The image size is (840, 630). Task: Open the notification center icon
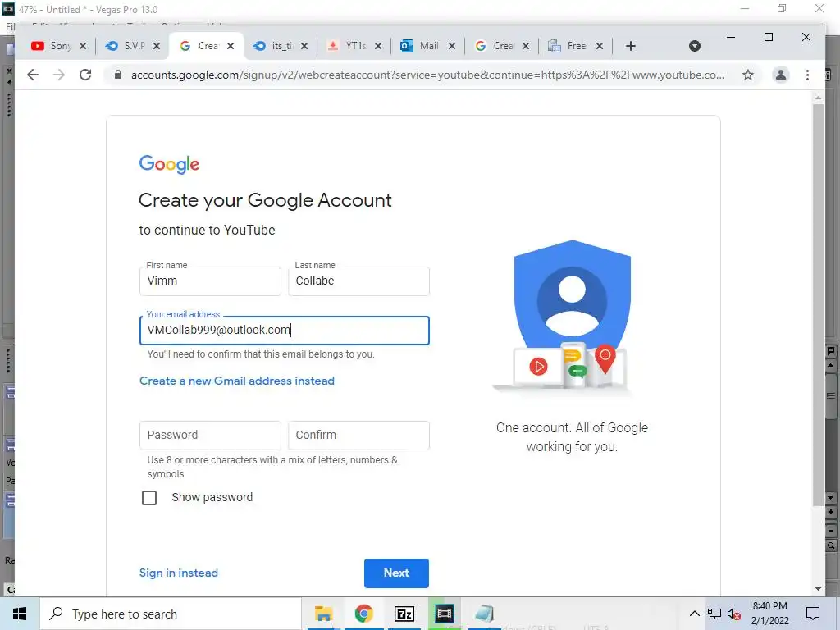(x=813, y=614)
